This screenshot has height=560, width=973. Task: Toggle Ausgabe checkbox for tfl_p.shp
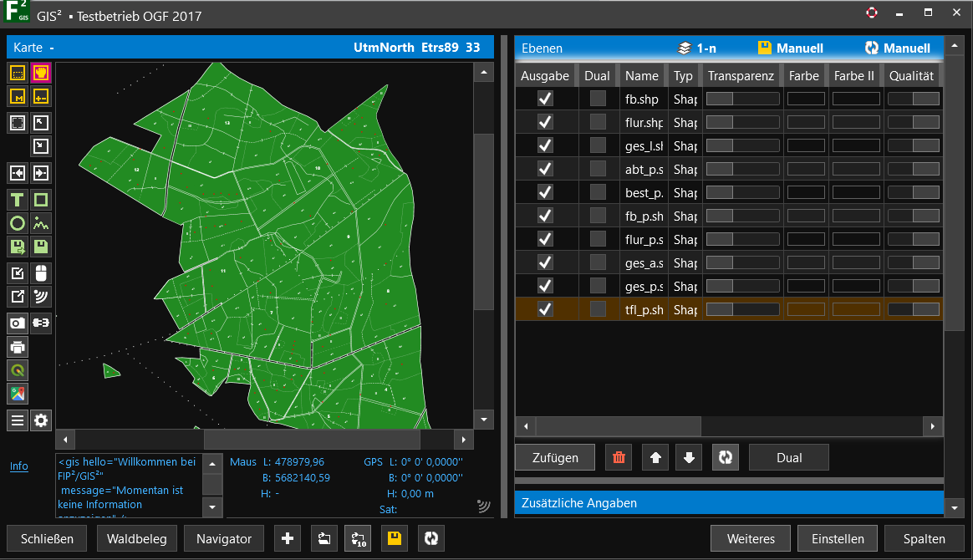click(545, 309)
